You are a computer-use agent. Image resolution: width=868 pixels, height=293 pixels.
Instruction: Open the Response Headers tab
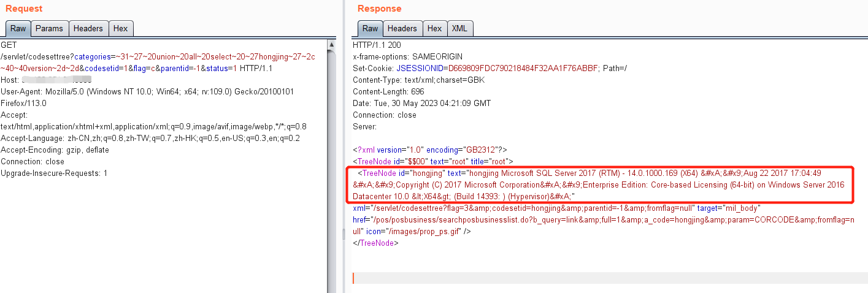(x=402, y=28)
